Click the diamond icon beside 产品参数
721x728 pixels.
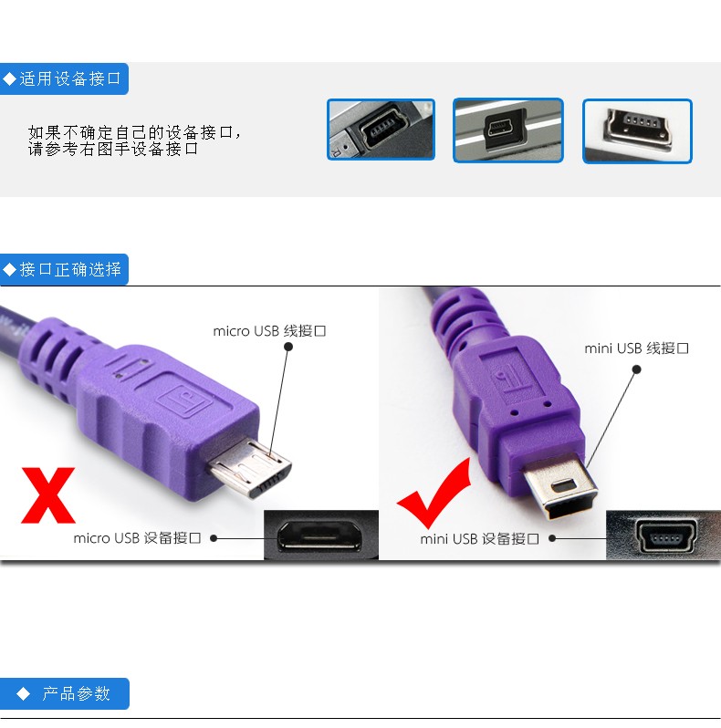click(x=23, y=693)
